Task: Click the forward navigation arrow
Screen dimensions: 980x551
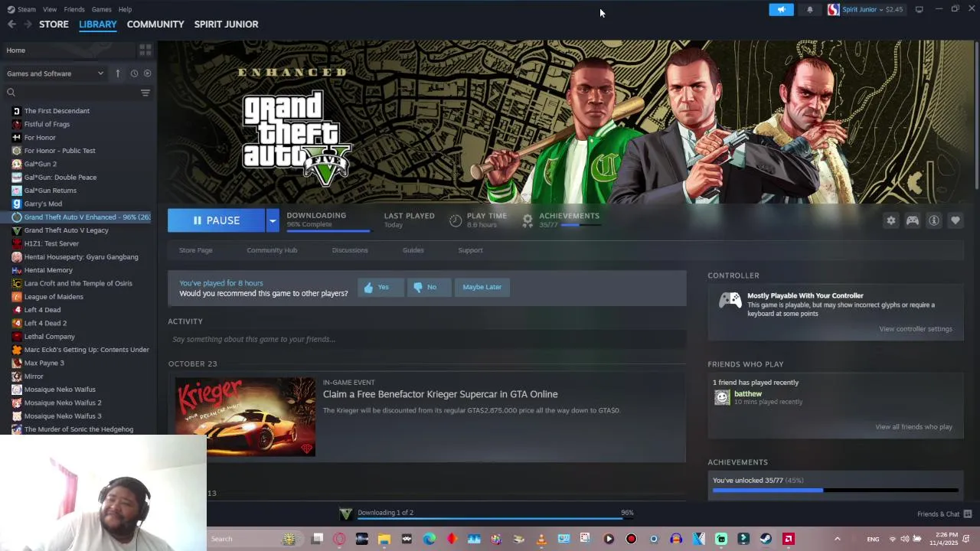Action: point(28,24)
